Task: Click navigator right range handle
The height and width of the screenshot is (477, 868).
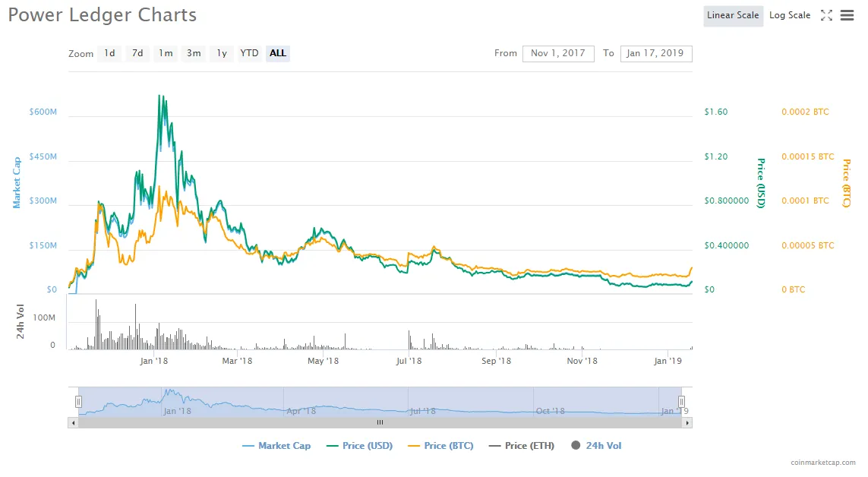Action: click(x=681, y=402)
